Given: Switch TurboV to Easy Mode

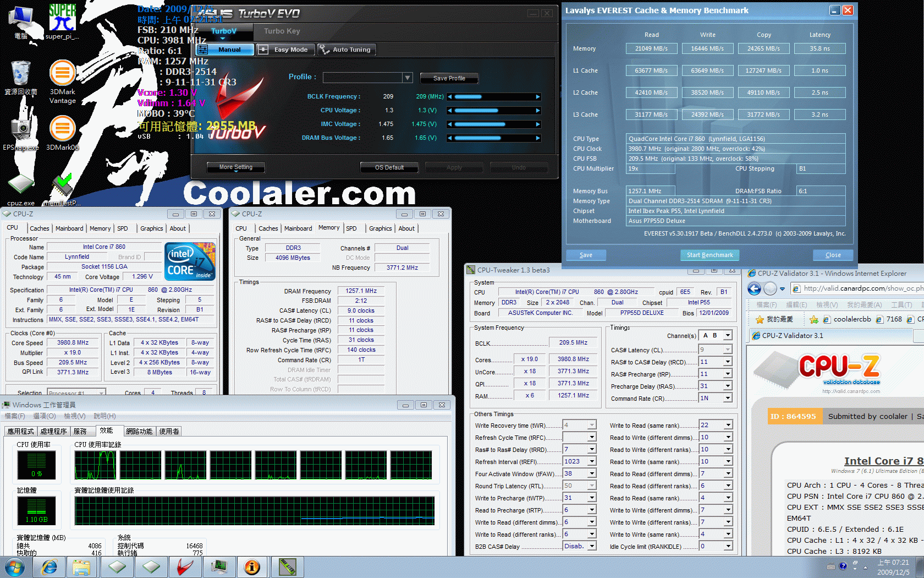Looking at the screenshot, I should pyautogui.click(x=286, y=50).
